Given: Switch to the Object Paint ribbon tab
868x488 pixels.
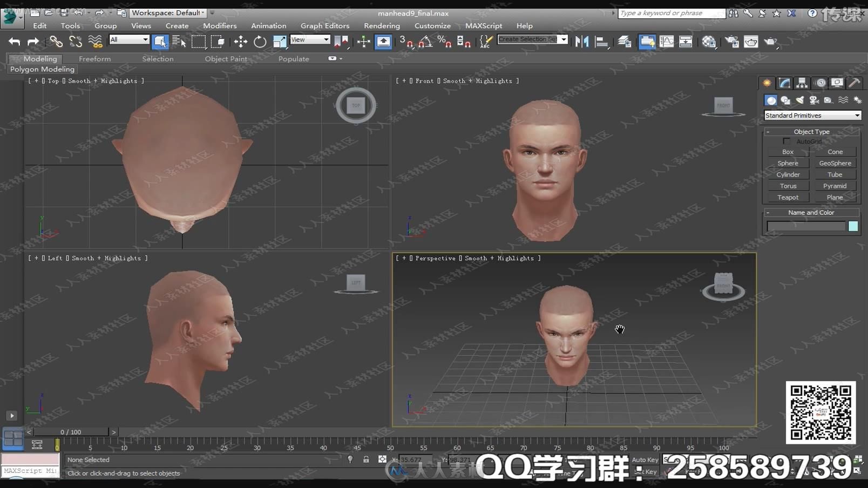Looking at the screenshot, I should pyautogui.click(x=226, y=59).
